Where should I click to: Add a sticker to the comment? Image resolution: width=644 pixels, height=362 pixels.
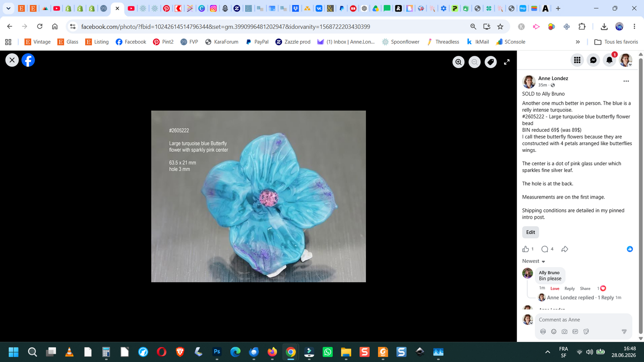pos(586,332)
